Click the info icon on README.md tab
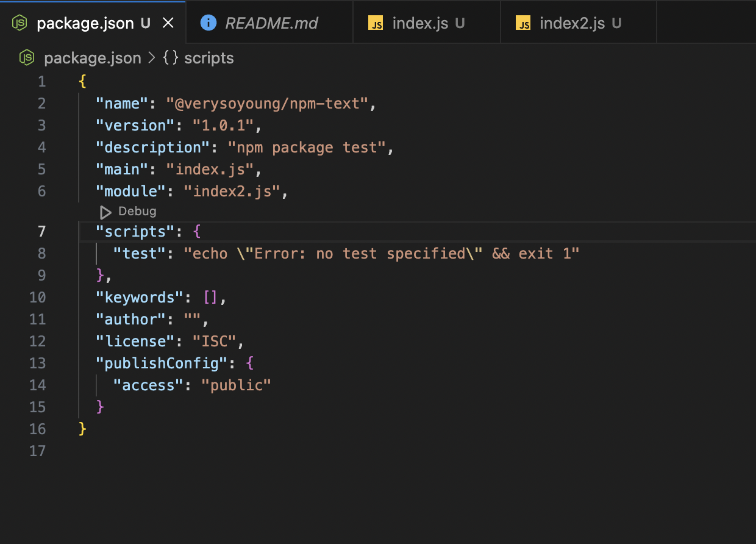This screenshot has width=756, height=544. click(x=209, y=23)
